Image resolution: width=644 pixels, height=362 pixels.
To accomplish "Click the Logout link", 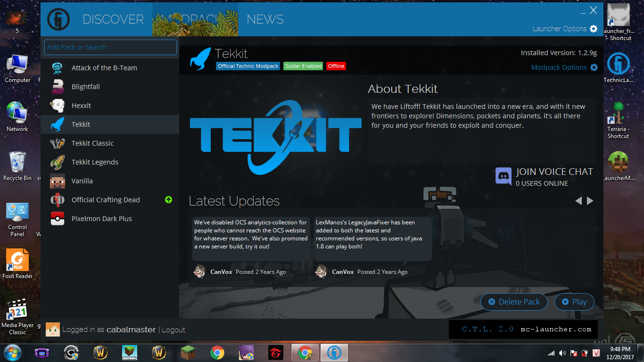I will [x=173, y=329].
